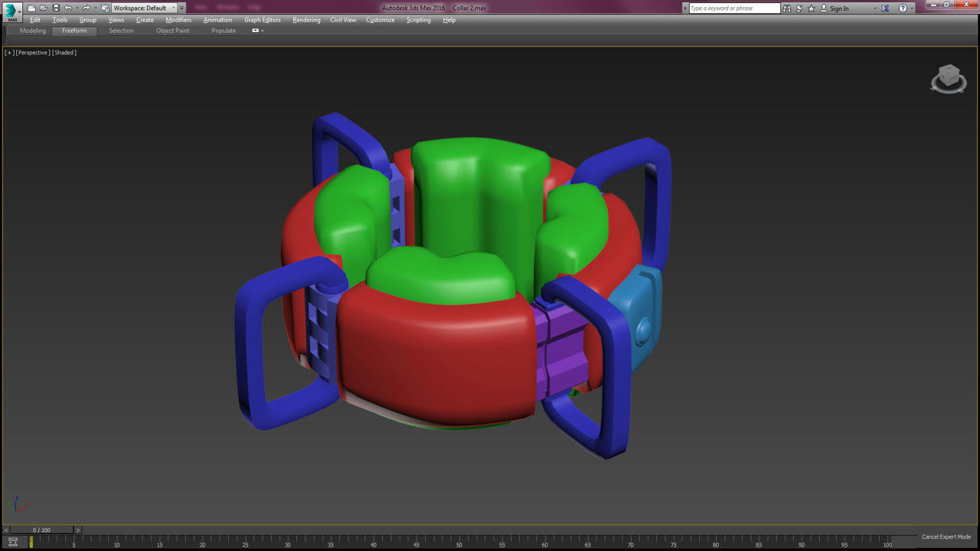Click the Open File folder icon
This screenshot has height=551, width=980.
pyautogui.click(x=44, y=8)
